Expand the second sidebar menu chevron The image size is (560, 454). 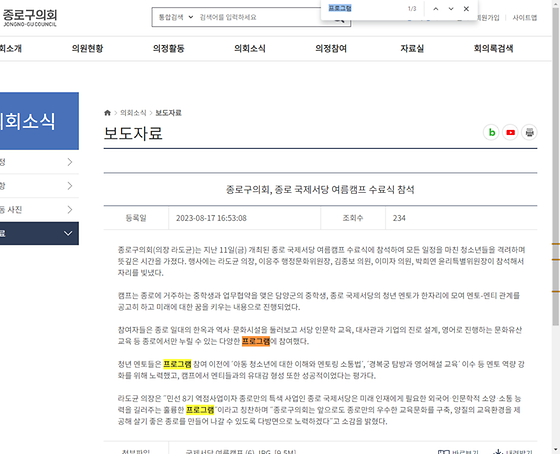point(70,186)
